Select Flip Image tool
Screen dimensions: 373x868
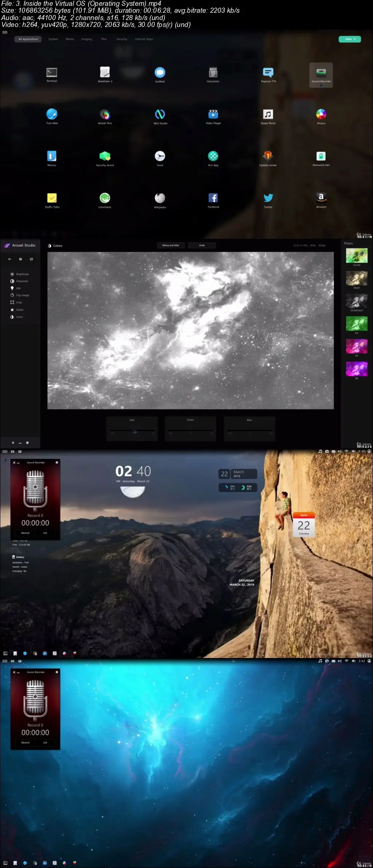[x=20, y=295]
